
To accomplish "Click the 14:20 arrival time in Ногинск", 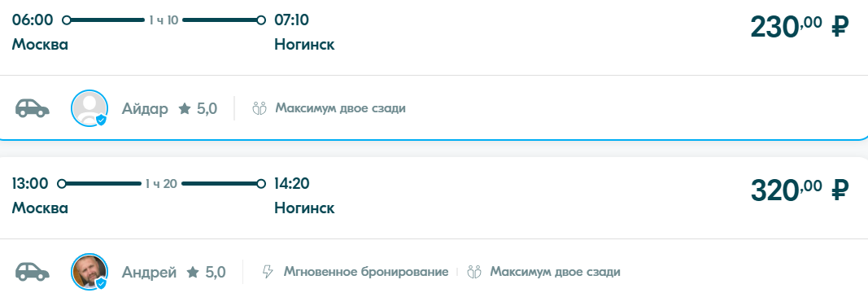I will point(292,183).
